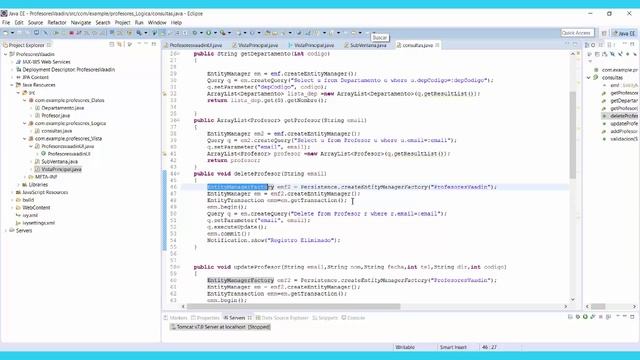The width and height of the screenshot is (640, 360).
Task: Click the New file toolbar icon
Action: pyautogui.click(x=6, y=33)
